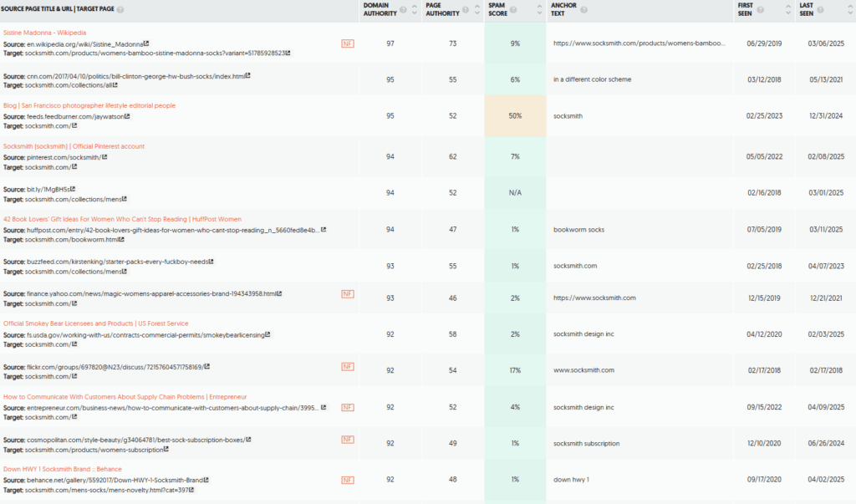The image size is (856, 504).
Task: Open external link icon for cnn.com source URL
Action: click(247, 76)
